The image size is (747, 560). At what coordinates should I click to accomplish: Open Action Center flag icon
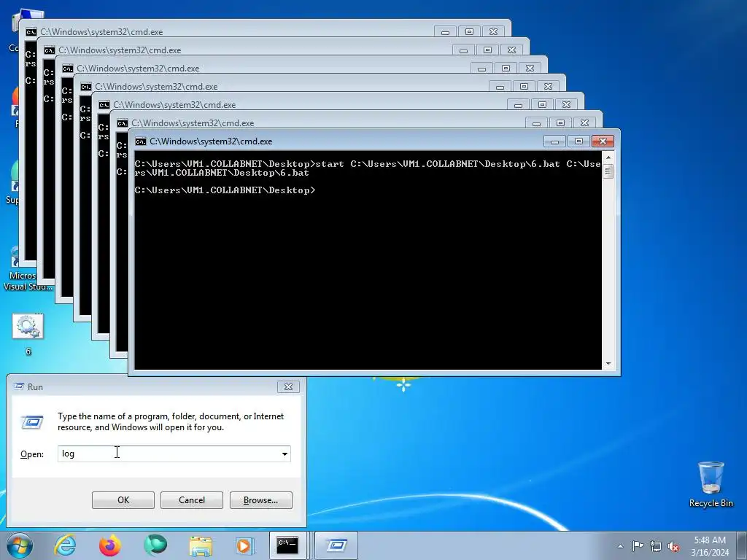click(638, 546)
